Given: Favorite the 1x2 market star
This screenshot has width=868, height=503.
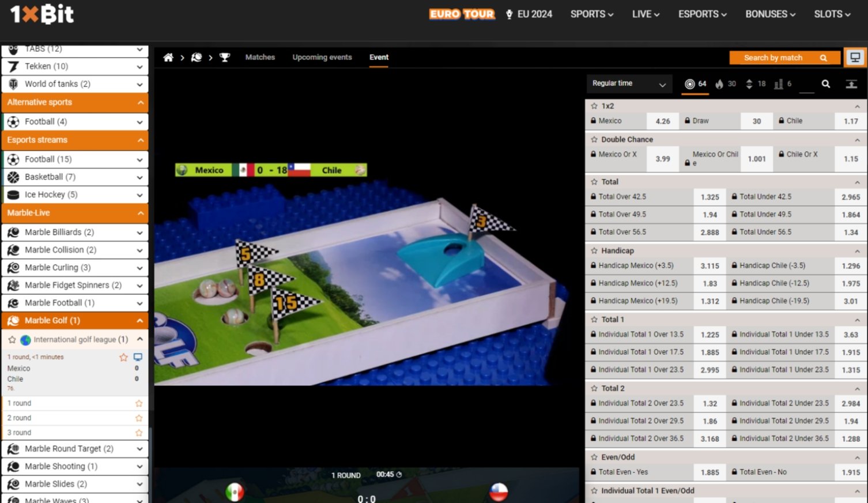Looking at the screenshot, I should coord(594,106).
